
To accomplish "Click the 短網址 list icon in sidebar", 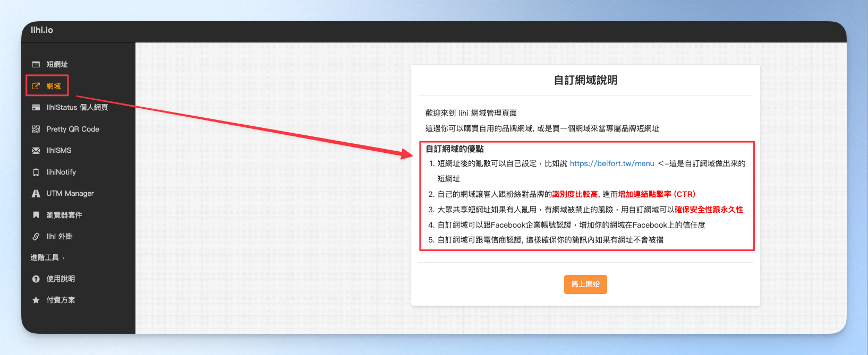I will 36,64.
